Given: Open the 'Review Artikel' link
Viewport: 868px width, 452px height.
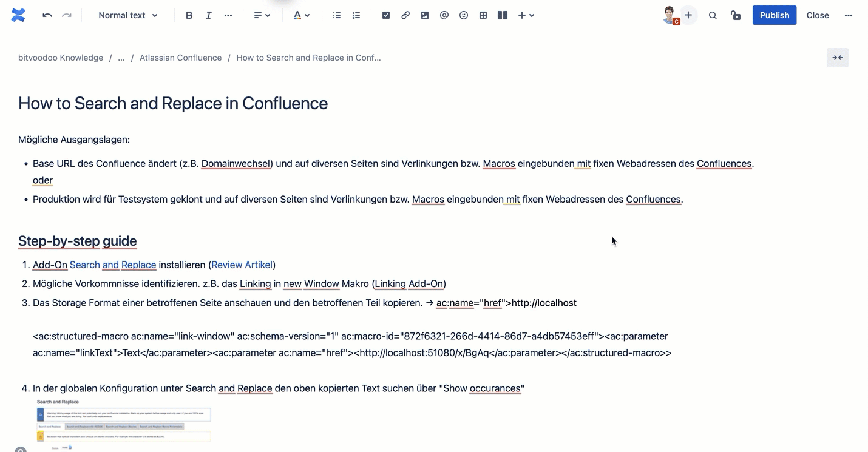Looking at the screenshot, I should coord(242,265).
